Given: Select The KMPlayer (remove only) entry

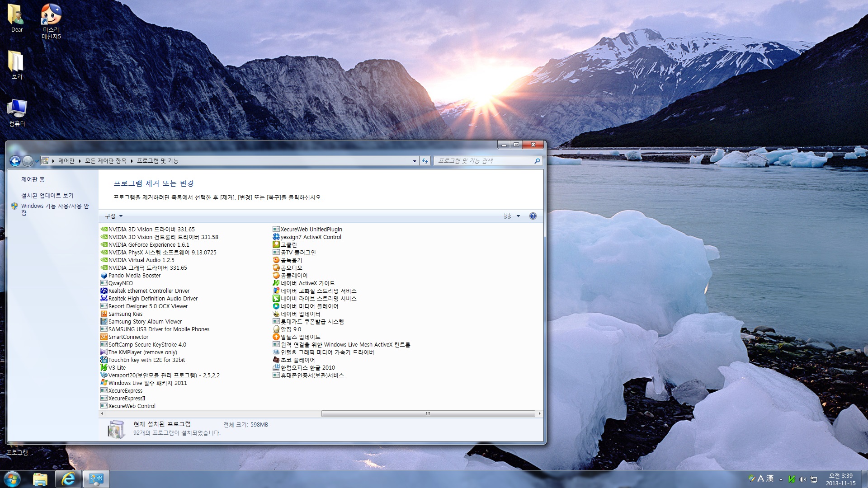Looking at the screenshot, I should (x=139, y=352).
